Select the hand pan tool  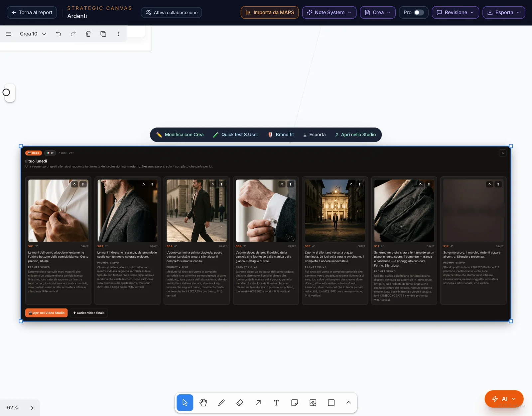pos(203,403)
